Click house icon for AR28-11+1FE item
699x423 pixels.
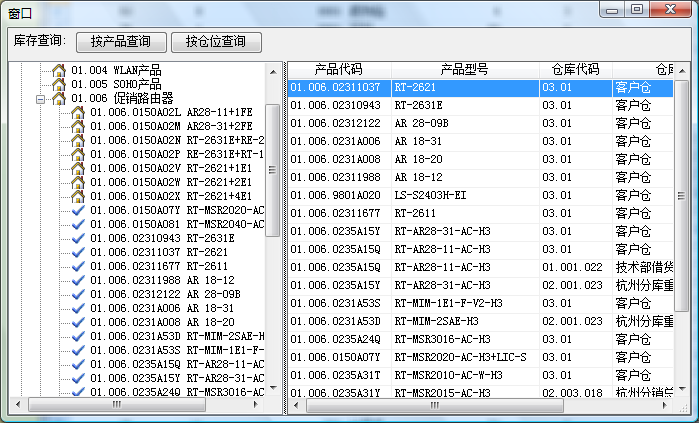pyautogui.click(x=78, y=112)
